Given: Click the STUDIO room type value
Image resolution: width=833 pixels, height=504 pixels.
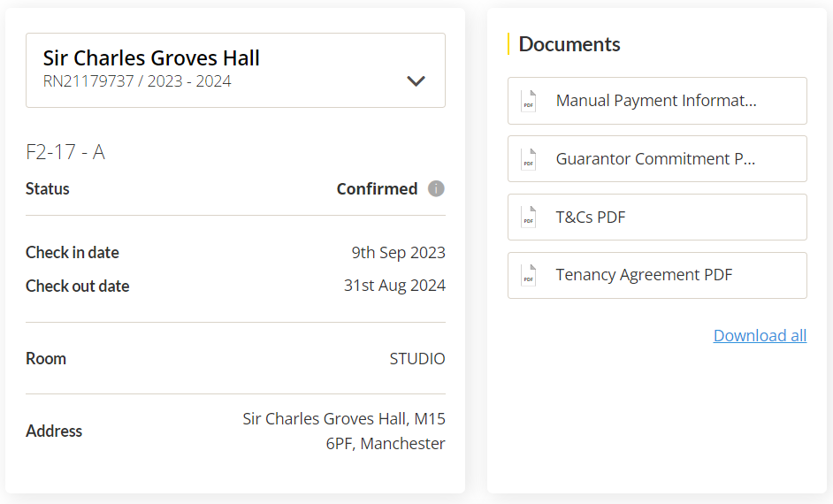Looking at the screenshot, I should tap(417, 359).
